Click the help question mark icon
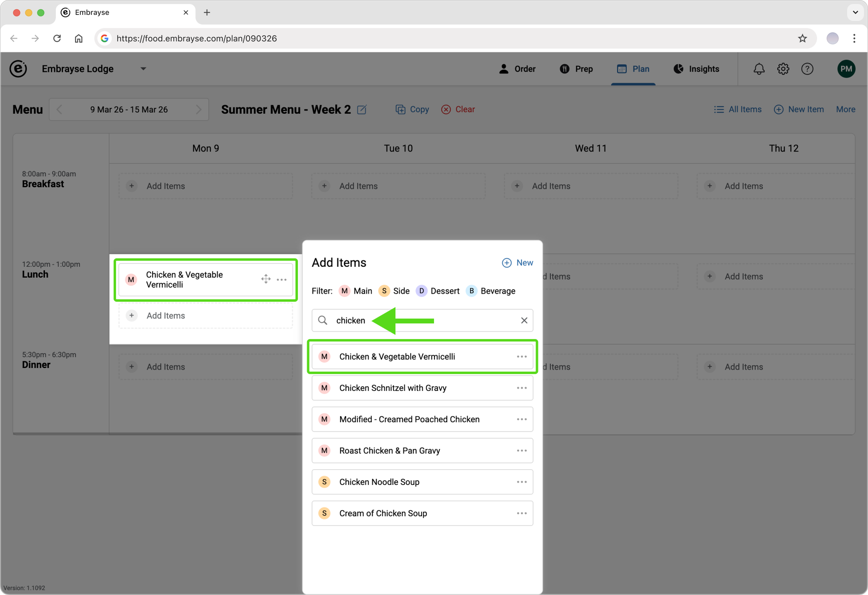This screenshot has width=868, height=595. pos(807,69)
